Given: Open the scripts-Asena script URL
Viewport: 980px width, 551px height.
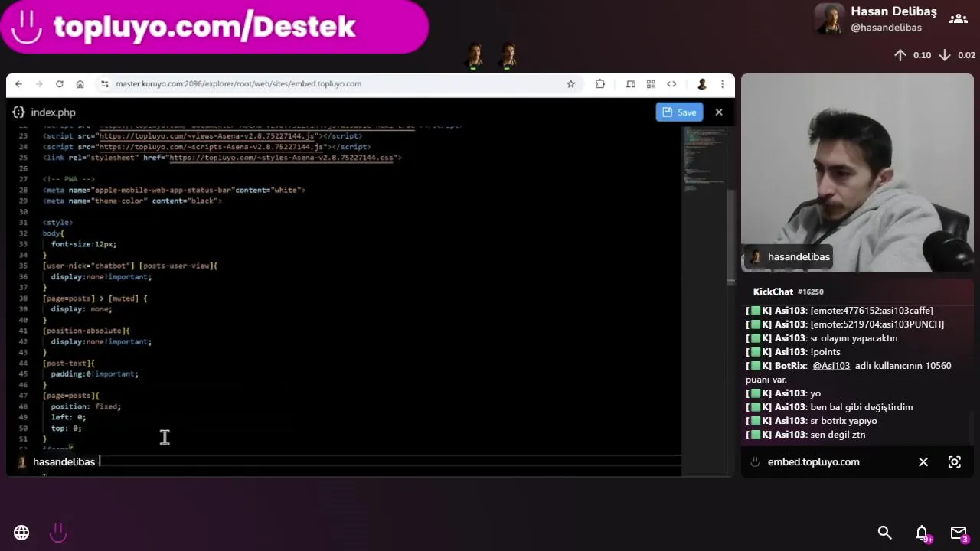Looking at the screenshot, I should click(213, 147).
